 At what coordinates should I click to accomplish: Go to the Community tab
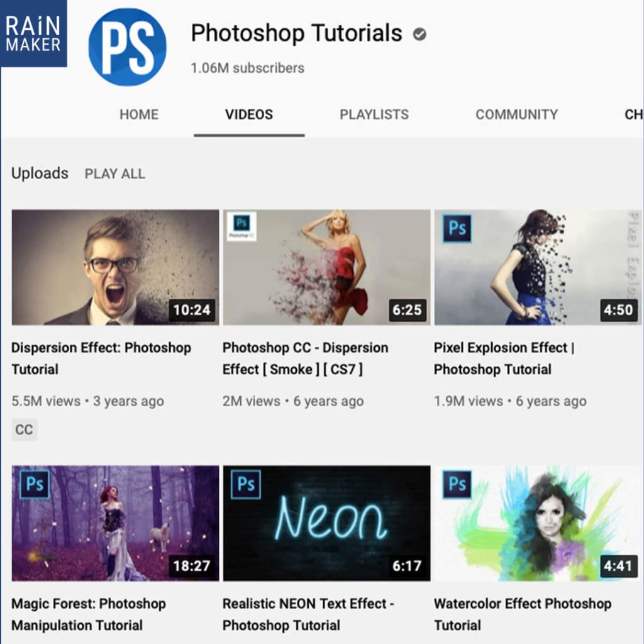(516, 114)
